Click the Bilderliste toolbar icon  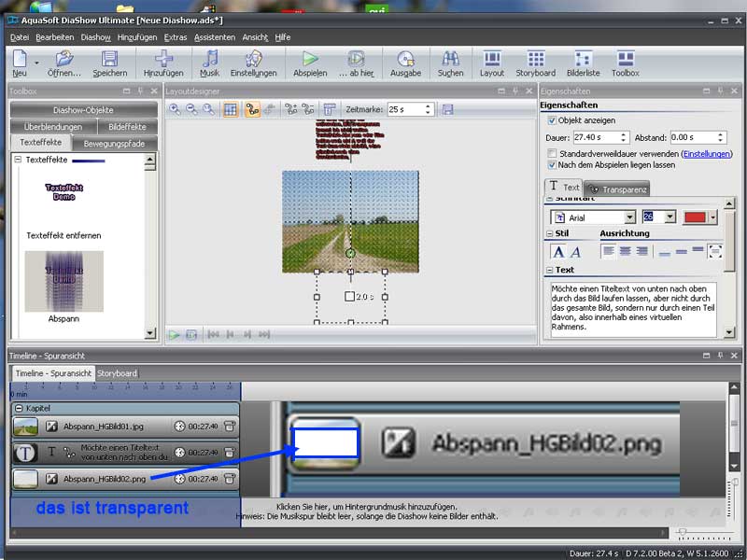584,60
